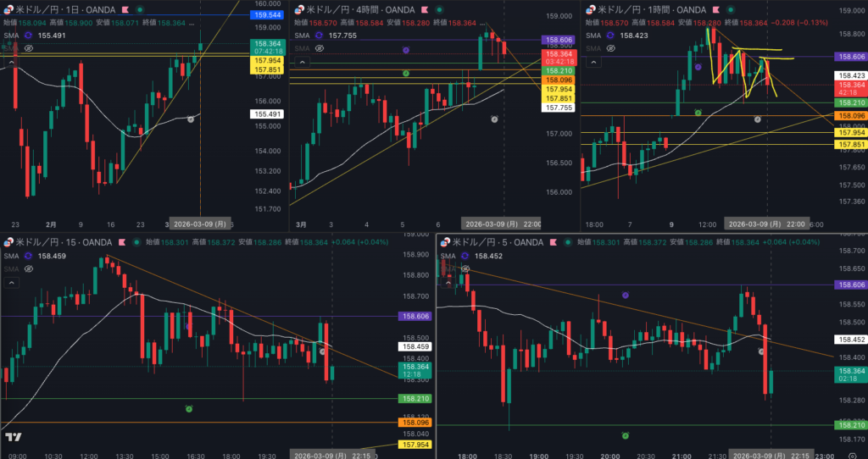This screenshot has height=459, width=868.
Task: Click the green alarm icon on 15-minute chart
Action: click(189, 409)
